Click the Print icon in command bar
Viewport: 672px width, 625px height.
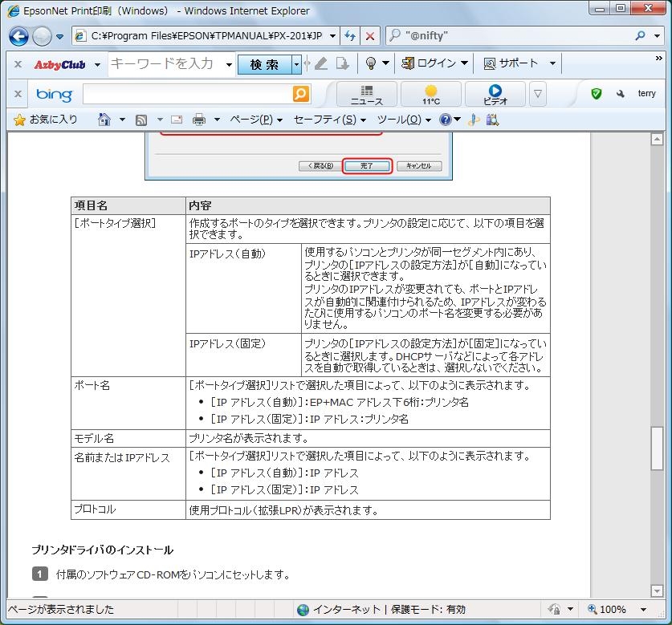point(198,120)
